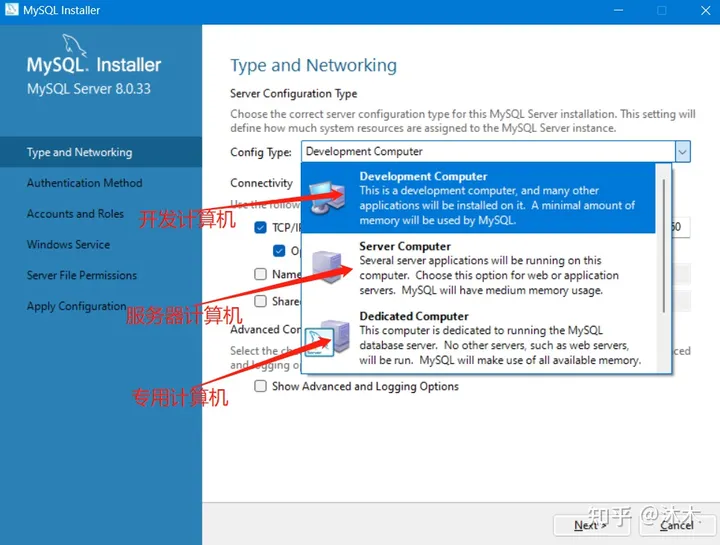Check Show Advanced and Logging Options
720x545 pixels.
tap(260, 386)
